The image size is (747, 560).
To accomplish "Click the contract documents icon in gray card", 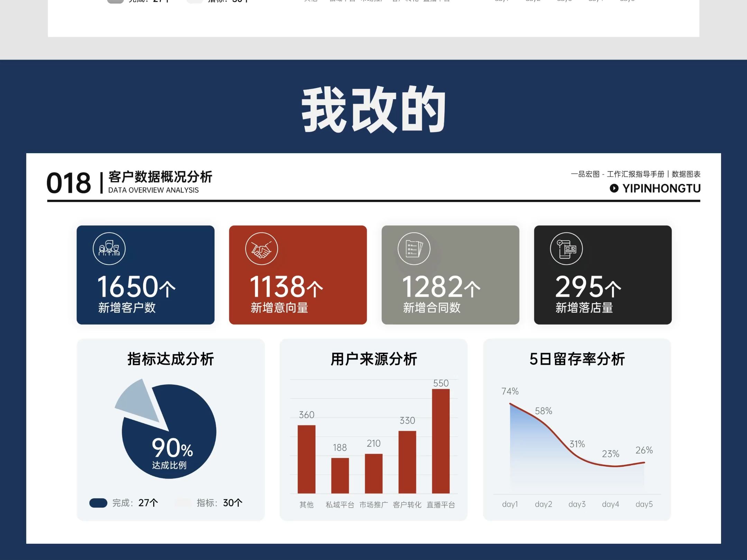I will coord(414,249).
